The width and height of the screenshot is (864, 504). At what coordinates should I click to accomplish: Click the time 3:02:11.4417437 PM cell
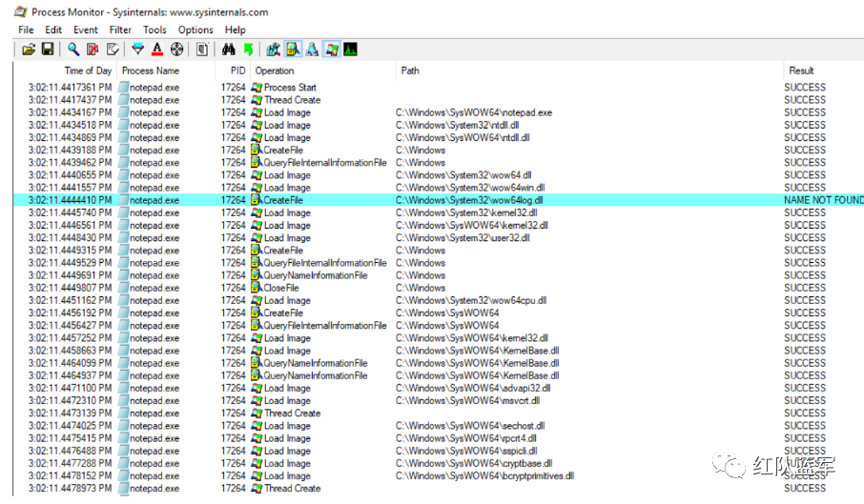coord(70,100)
